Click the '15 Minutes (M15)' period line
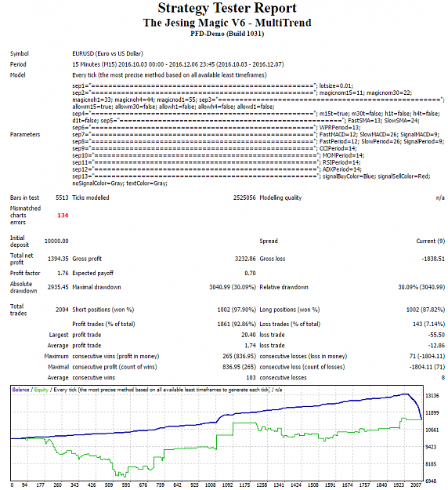 tap(178, 64)
